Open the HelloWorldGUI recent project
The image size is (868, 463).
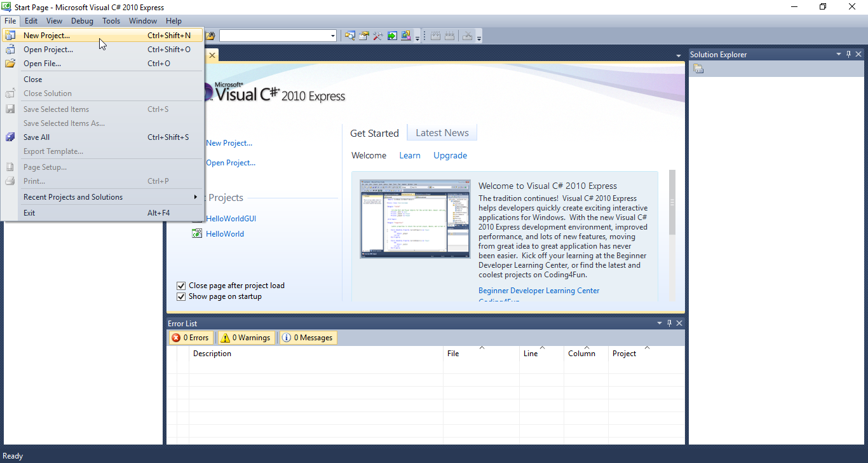(231, 219)
